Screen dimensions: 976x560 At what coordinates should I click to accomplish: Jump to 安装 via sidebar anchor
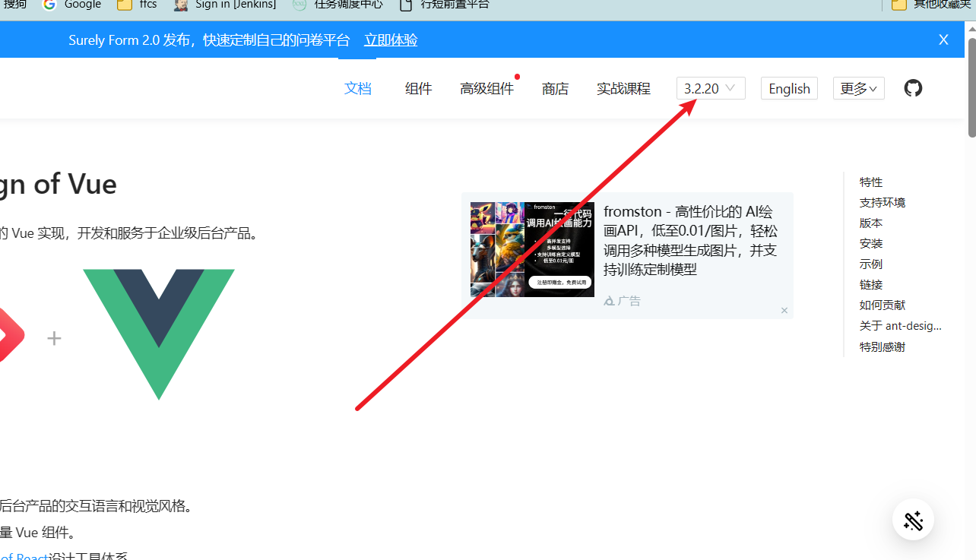(x=871, y=243)
